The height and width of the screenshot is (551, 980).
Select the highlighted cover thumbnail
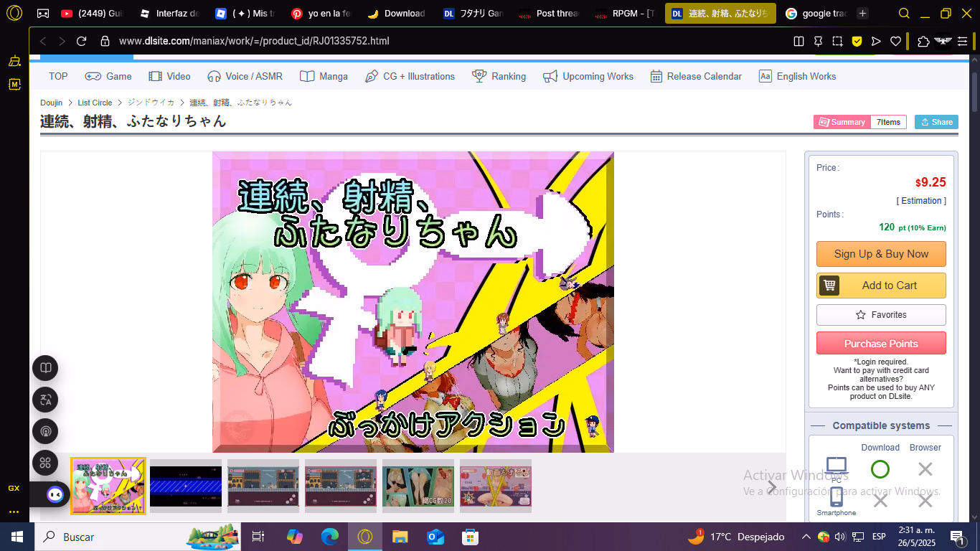click(x=108, y=486)
